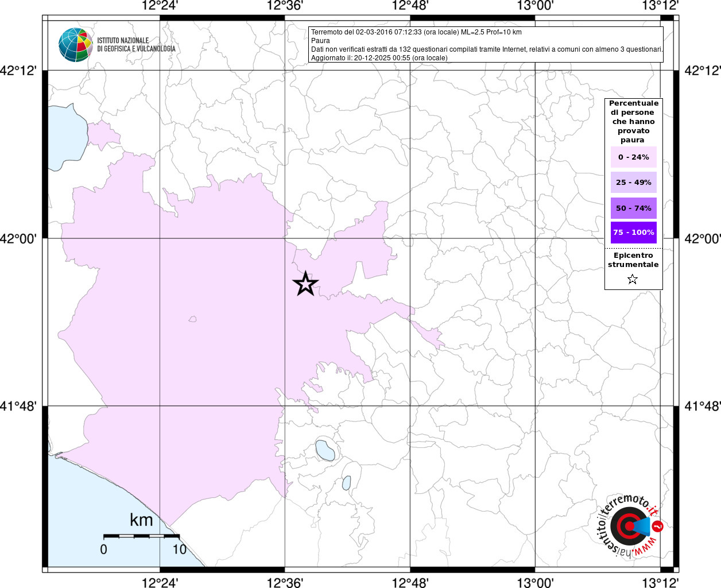This screenshot has width=721, height=588.
Task: Click the 'Aggiornato il: 20-12-2025' update text
Action: pyautogui.click(x=379, y=58)
